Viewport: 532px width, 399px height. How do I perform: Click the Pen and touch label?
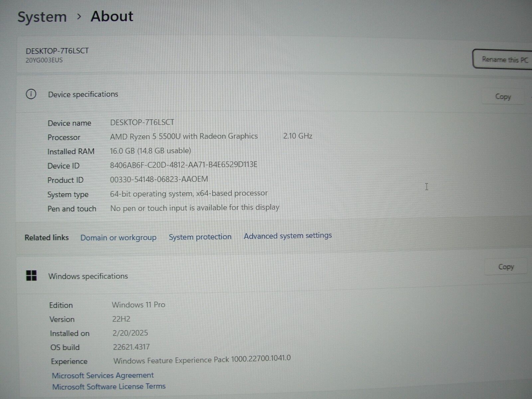point(72,209)
